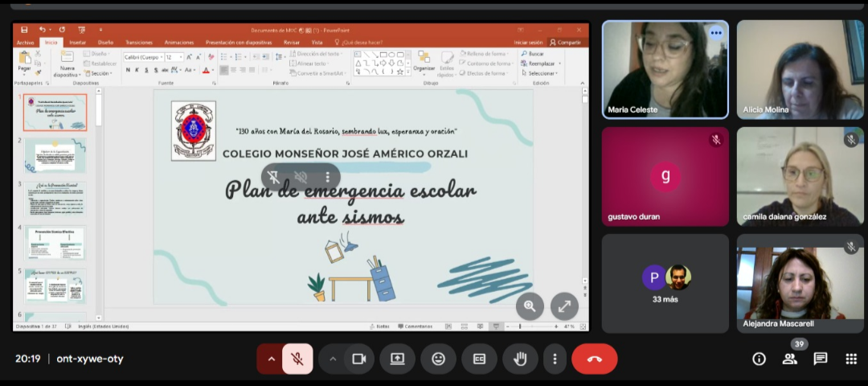Image resolution: width=868 pixels, height=386 pixels.
Task: Open the chat panel
Action: tap(821, 359)
